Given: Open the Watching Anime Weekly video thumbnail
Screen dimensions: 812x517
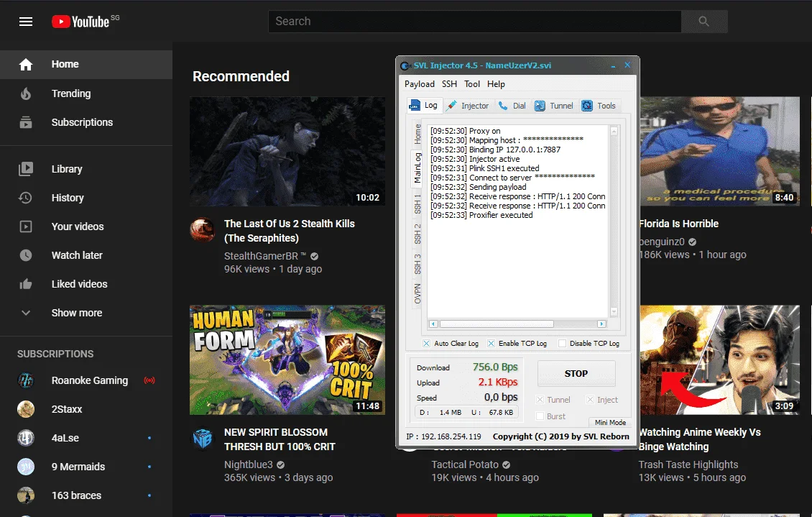Looking at the screenshot, I should coord(720,360).
